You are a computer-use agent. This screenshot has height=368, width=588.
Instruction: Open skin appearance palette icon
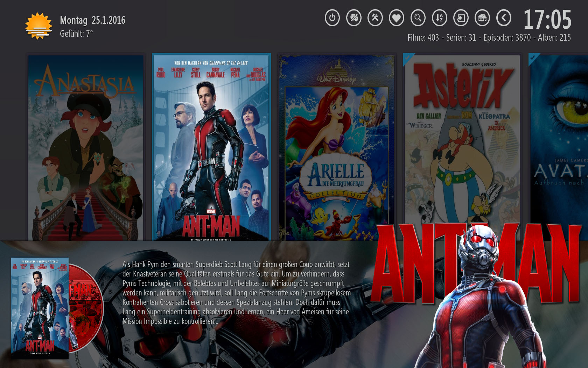point(354,18)
